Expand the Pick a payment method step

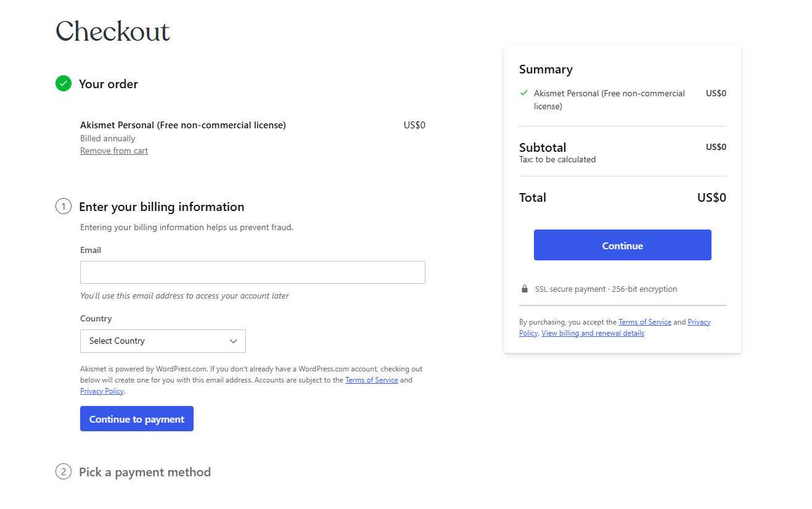click(x=145, y=472)
